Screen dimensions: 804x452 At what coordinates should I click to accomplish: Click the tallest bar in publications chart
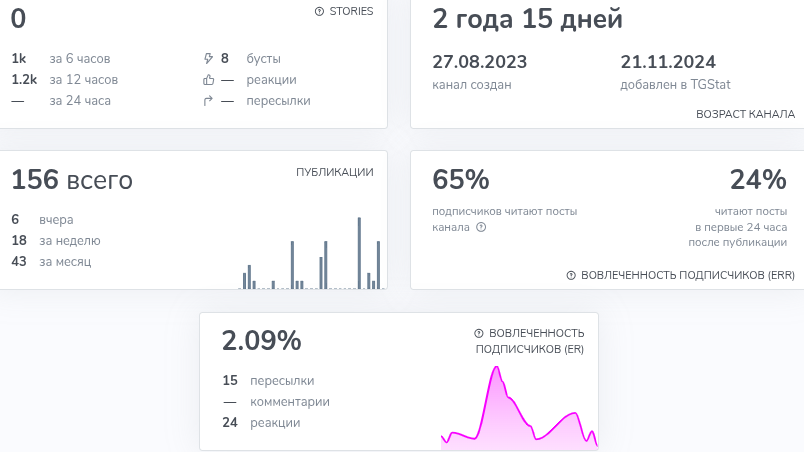(x=359, y=253)
